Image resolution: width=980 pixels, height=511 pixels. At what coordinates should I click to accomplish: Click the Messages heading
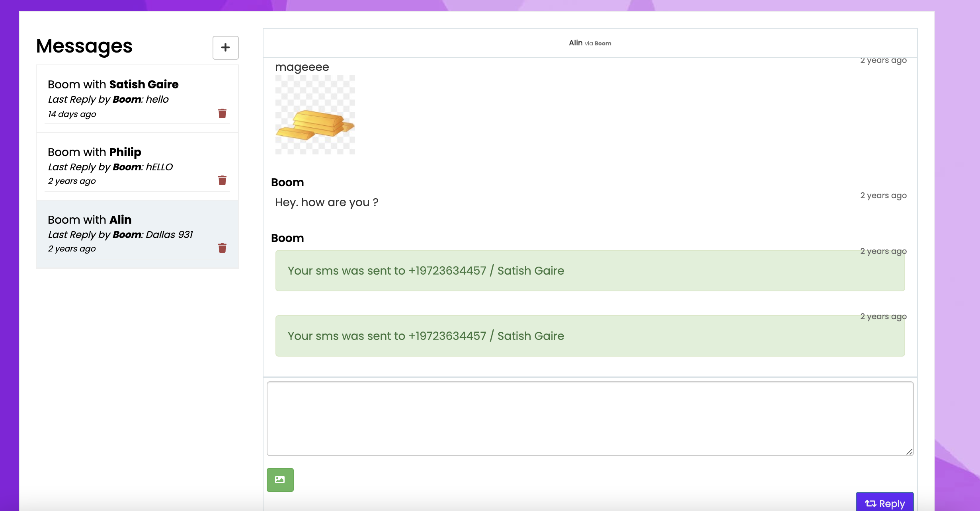pyautogui.click(x=84, y=46)
